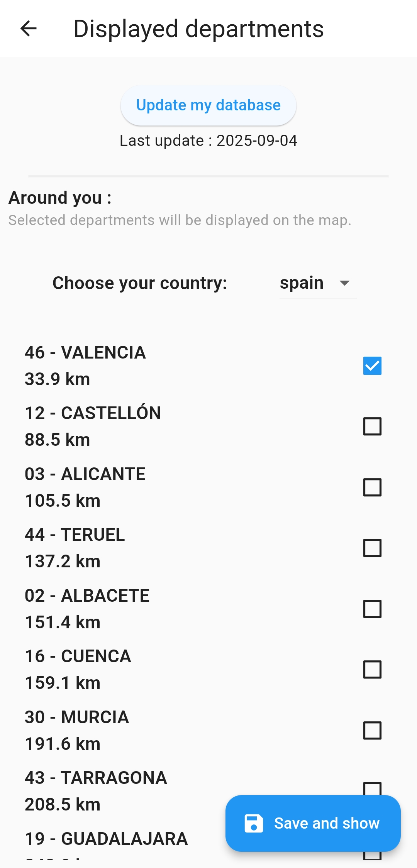Tap the 03 - ALICANTE list item
The image size is (417, 868).
click(x=85, y=474)
